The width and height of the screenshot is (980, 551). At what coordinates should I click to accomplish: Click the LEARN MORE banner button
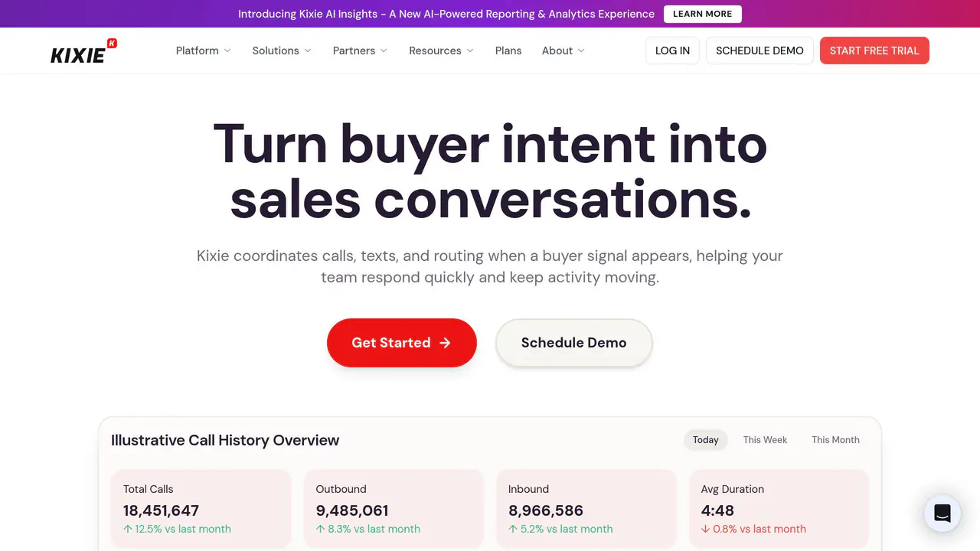[x=703, y=14]
